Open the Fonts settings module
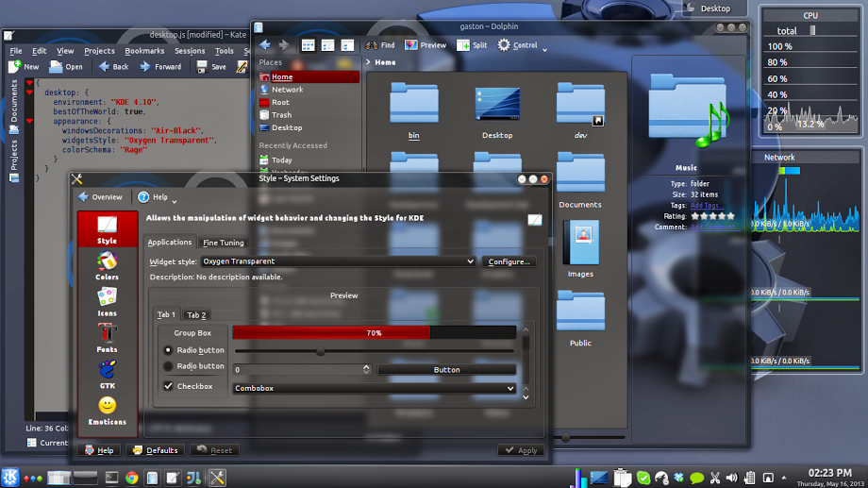This screenshot has height=488, width=868. (x=107, y=338)
